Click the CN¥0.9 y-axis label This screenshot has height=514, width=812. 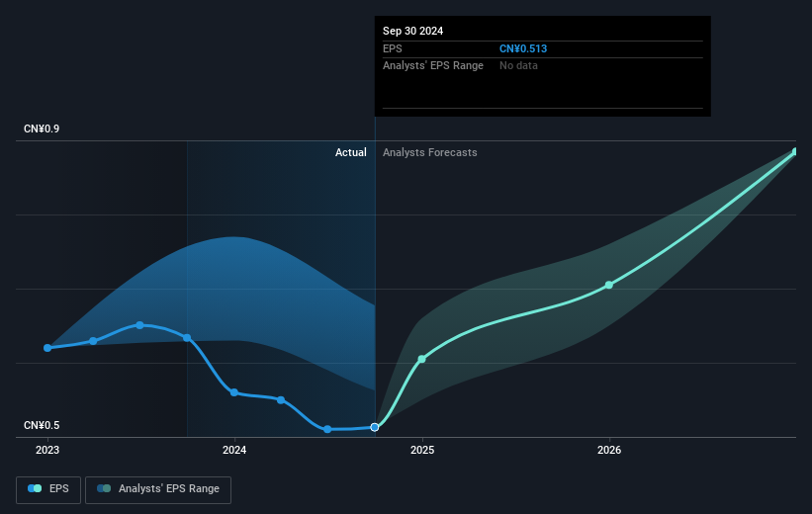click(42, 128)
